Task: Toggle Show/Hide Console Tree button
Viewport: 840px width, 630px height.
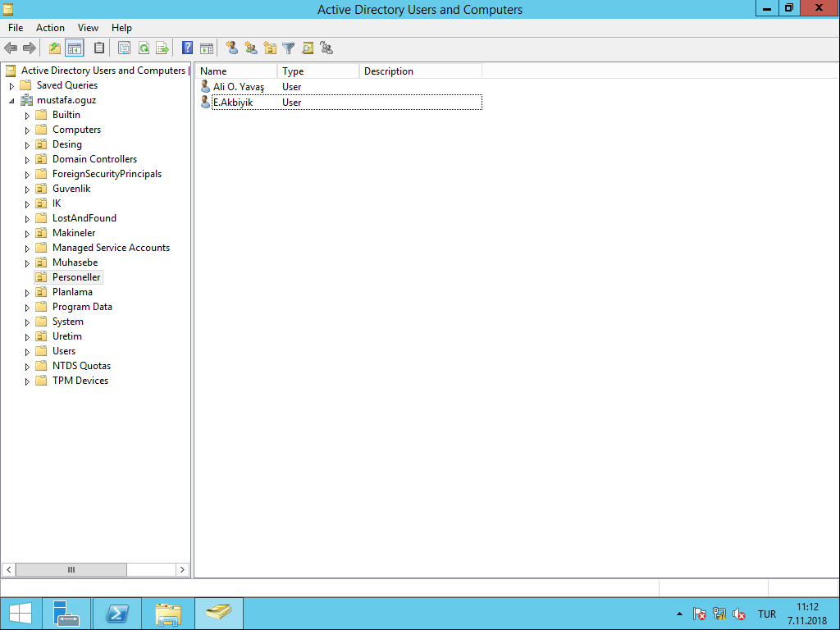Action: click(75, 48)
